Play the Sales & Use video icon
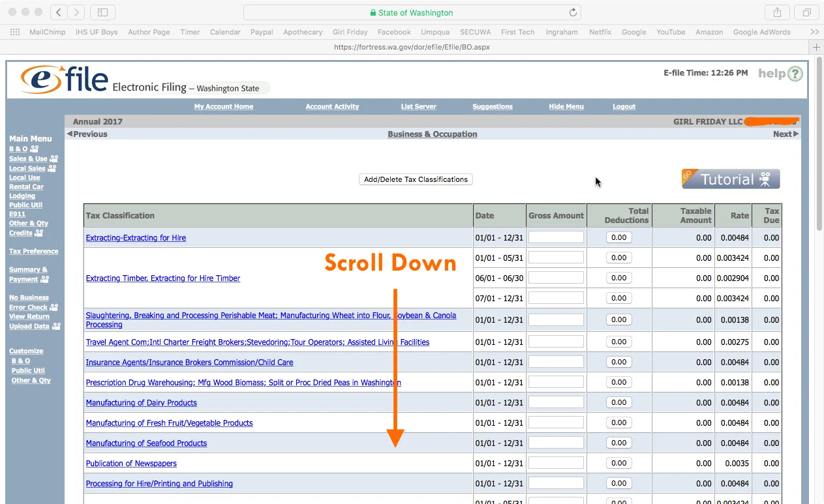Viewport: 824px width, 504px height. pyautogui.click(x=53, y=158)
